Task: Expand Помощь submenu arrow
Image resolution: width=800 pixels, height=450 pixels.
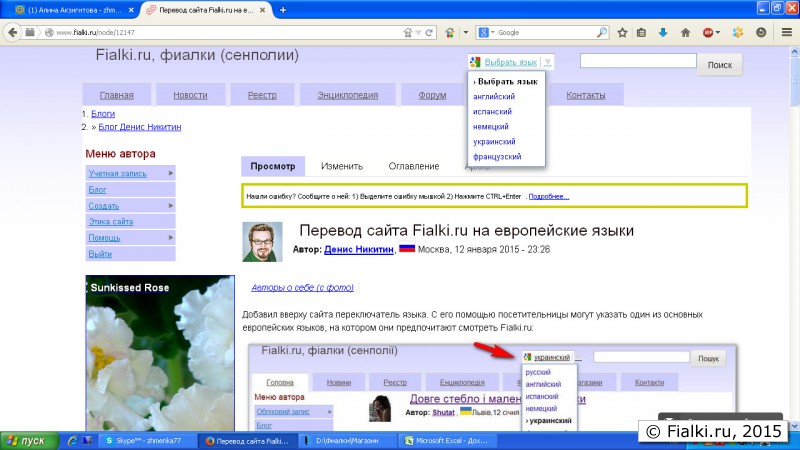Action: (171, 237)
